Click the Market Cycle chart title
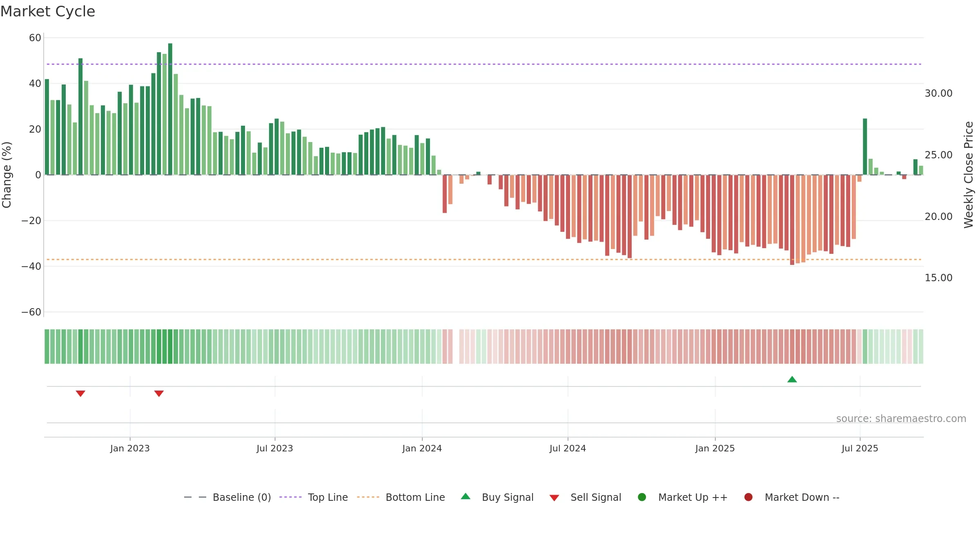 pyautogui.click(x=48, y=11)
